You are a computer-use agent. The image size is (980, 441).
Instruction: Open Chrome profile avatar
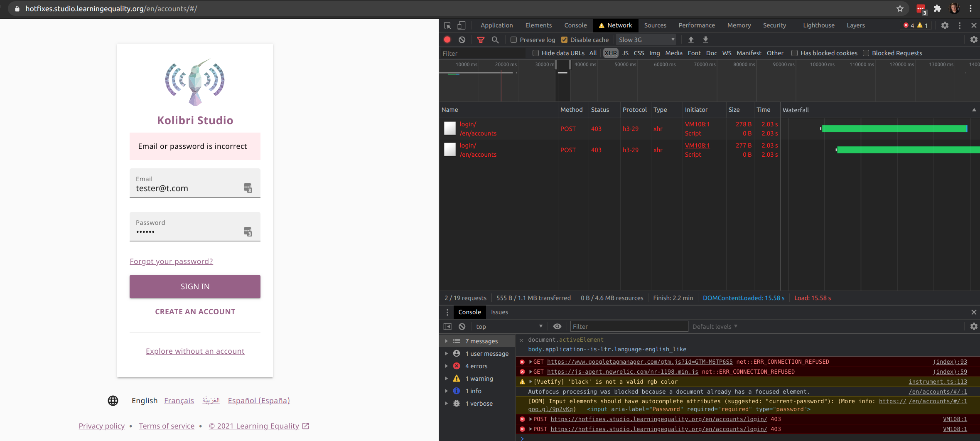[954, 8]
